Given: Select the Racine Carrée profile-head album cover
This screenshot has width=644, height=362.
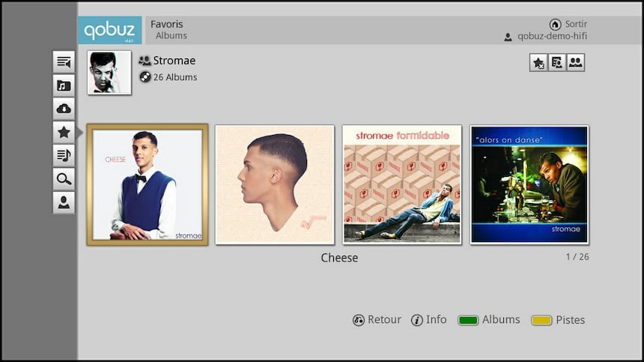Looking at the screenshot, I should click(x=275, y=185).
